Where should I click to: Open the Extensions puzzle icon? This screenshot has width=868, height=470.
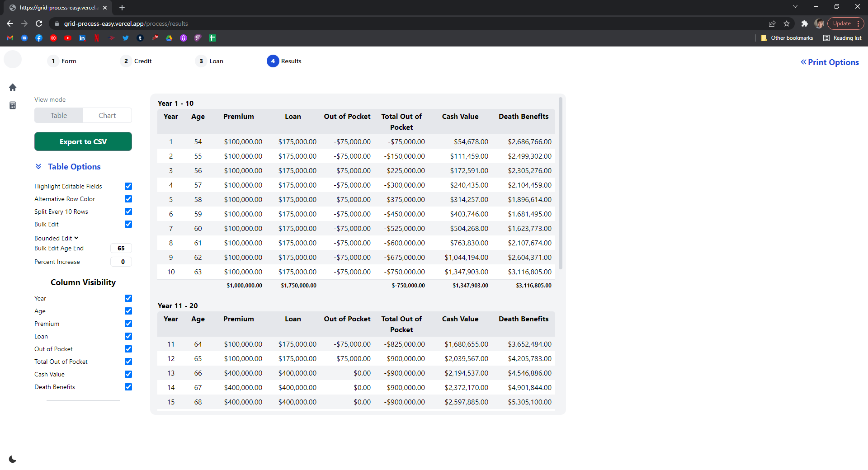[x=804, y=23]
